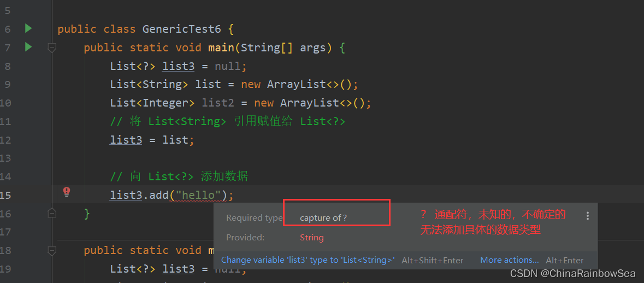
Task: Click list3 declaration on line 8
Action: point(179,66)
